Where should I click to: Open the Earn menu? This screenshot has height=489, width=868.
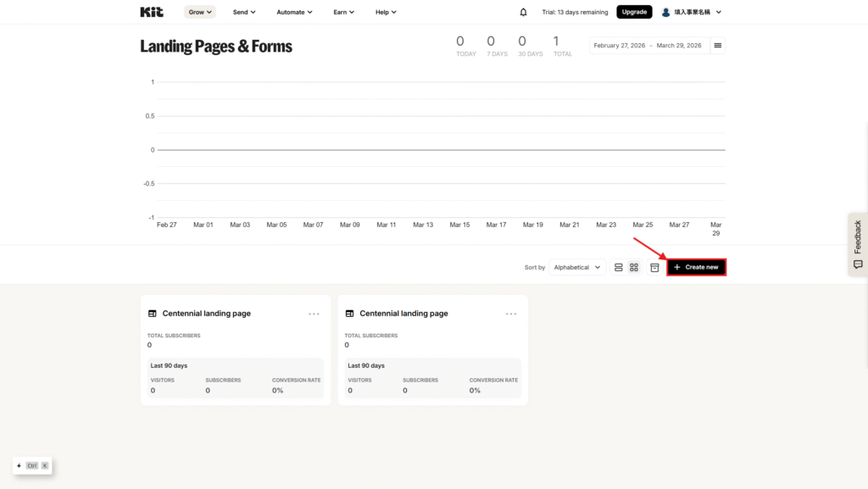point(343,12)
